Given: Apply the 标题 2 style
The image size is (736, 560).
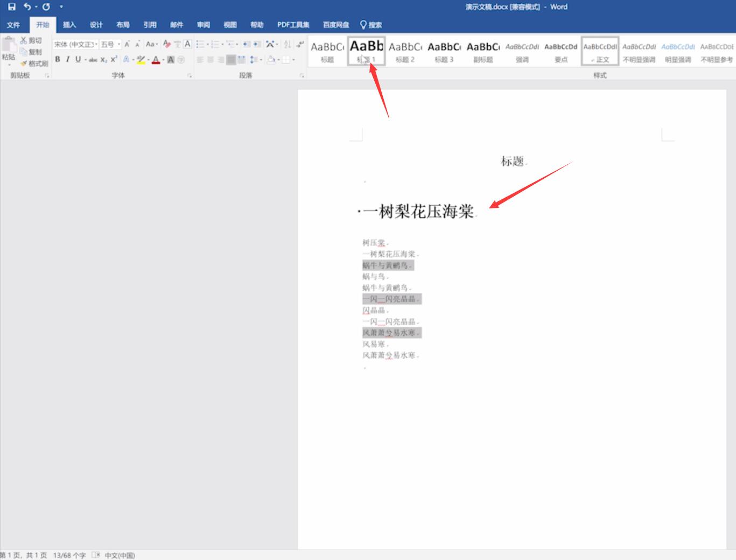Looking at the screenshot, I should (405, 51).
